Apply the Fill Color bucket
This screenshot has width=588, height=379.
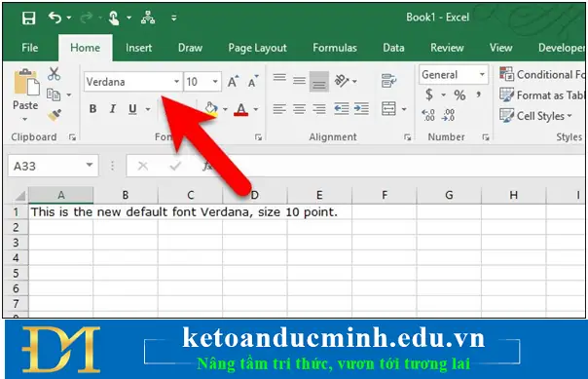211,109
